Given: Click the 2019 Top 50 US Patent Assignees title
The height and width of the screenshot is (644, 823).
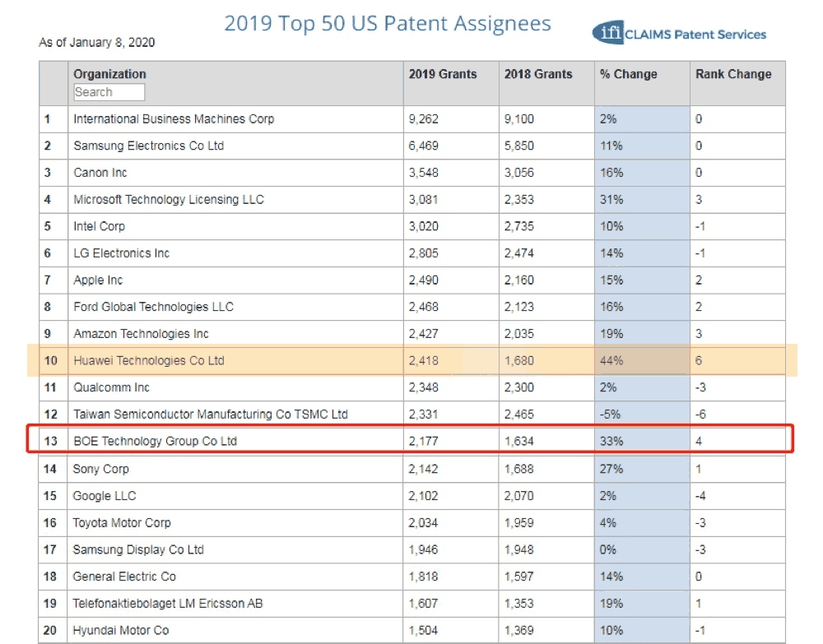Looking at the screenshot, I should pos(388,24).
